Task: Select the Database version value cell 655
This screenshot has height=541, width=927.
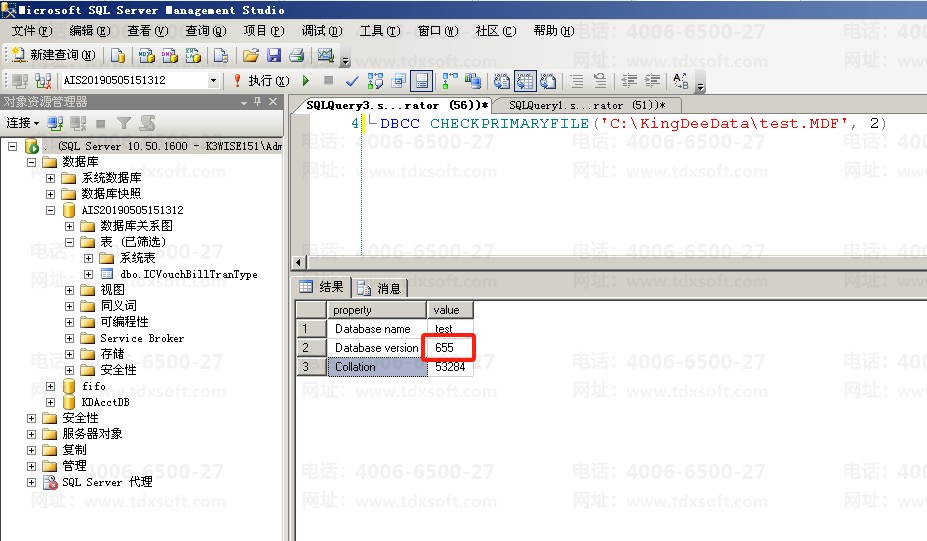Action: tap(448, 348)
